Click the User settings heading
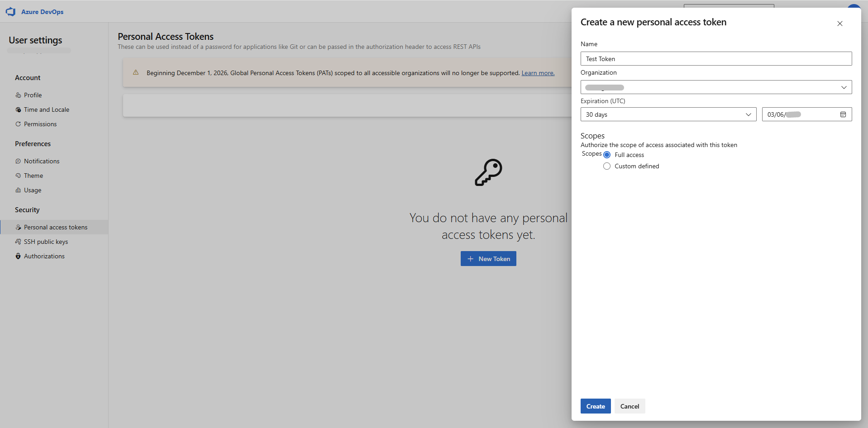Viewport: 868px width, 428px height. [35, 40]
